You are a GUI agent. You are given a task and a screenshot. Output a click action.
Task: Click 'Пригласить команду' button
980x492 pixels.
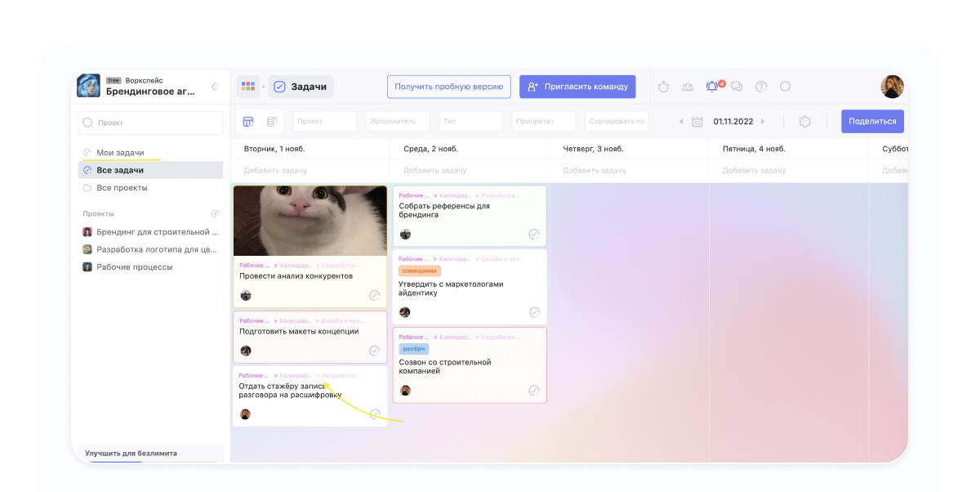point(577,87)
